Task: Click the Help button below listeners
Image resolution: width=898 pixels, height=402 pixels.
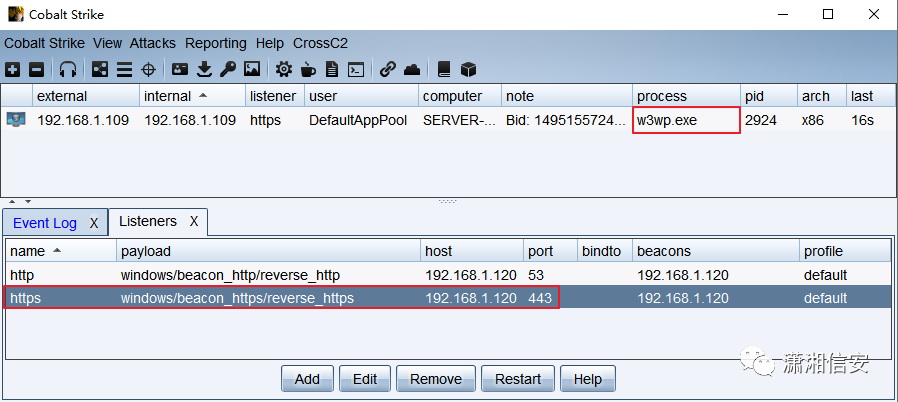Action: coord(588,379)
